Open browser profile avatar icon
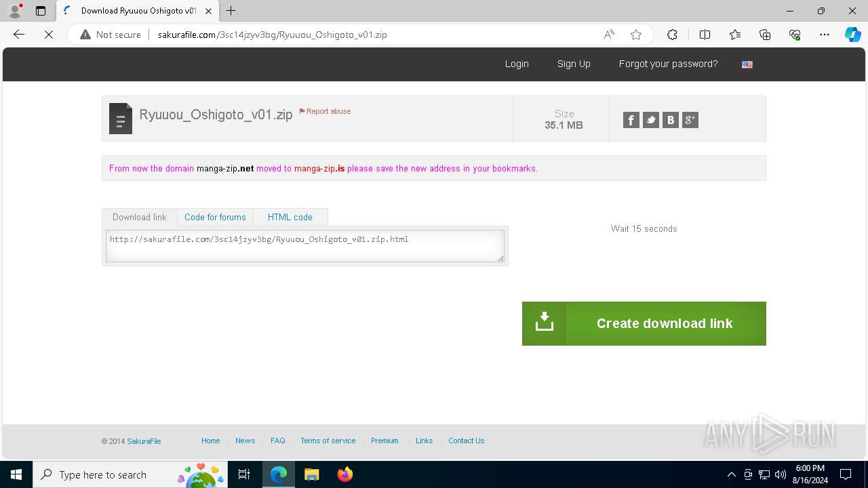Viewport: 868px width, 488px height. pyautogui.click(x=15, y=11)
